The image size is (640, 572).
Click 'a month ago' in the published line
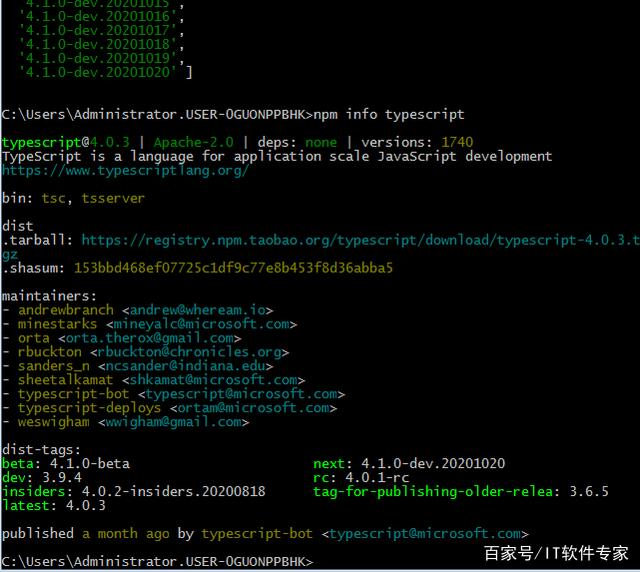(126, 534)
